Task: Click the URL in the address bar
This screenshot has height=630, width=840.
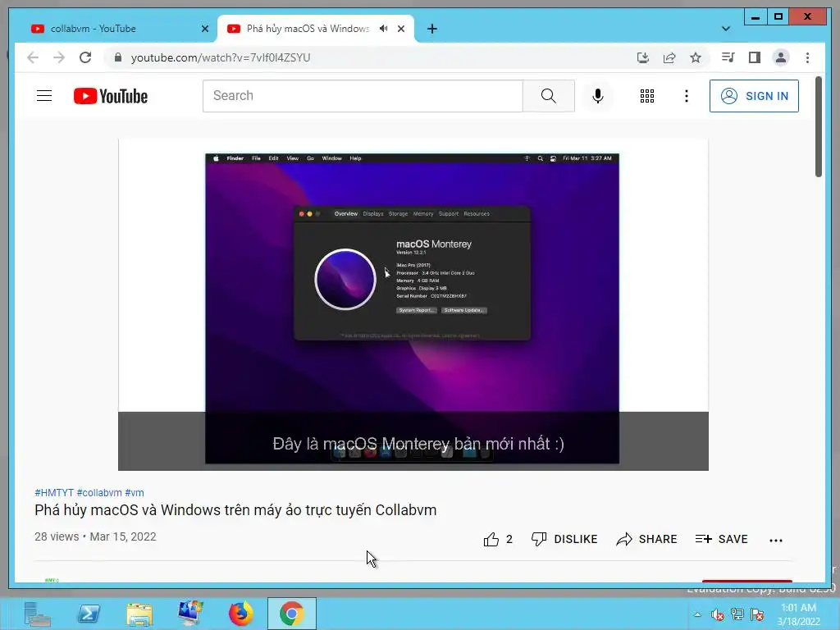Action: 220,57
